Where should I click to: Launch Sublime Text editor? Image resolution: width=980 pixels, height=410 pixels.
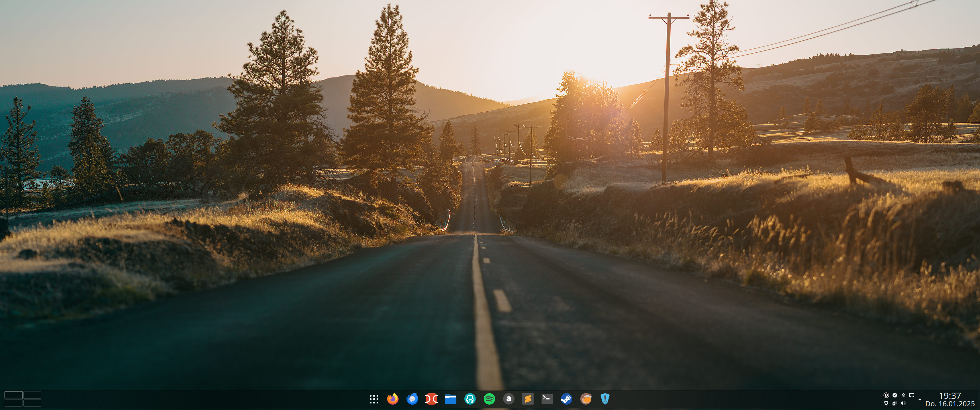(x=528, y=399)
